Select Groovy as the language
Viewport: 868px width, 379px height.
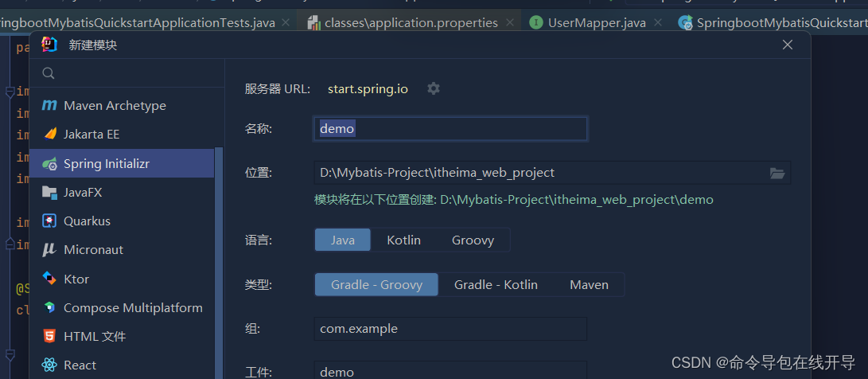(x=473, y=240)
